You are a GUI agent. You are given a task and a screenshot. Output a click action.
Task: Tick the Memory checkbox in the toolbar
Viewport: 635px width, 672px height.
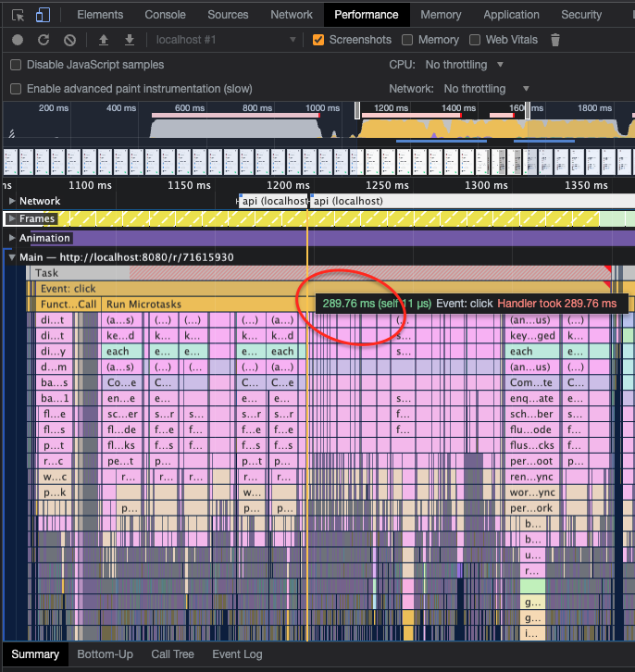tap(407, 40)
